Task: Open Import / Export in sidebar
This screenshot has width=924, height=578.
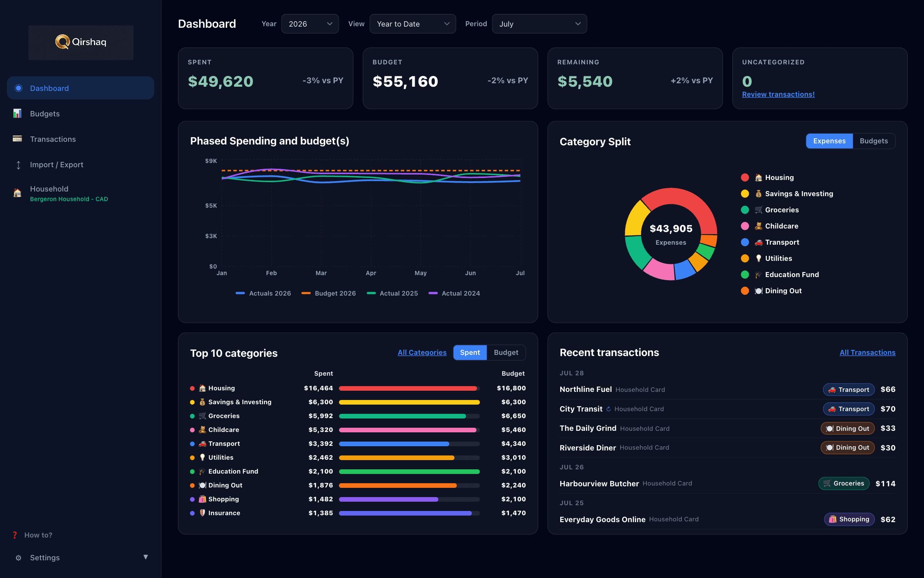Action: click(80, 165)
